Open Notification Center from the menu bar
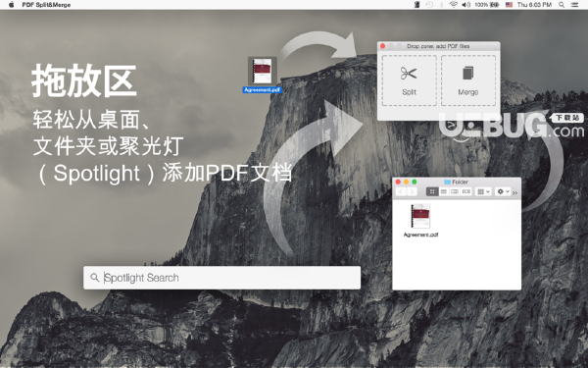 [x=574, y=5]
